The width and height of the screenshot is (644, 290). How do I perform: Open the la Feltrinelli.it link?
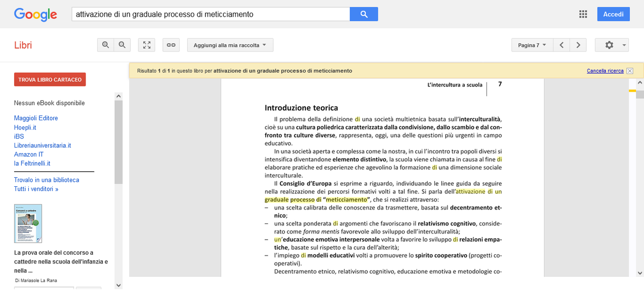(32, 164)
